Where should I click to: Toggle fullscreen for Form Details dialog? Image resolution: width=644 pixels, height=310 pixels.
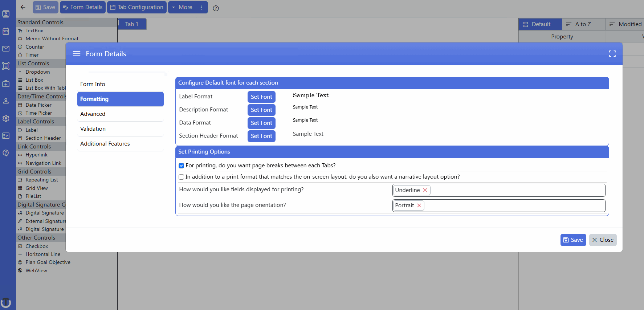coord(612,54)
